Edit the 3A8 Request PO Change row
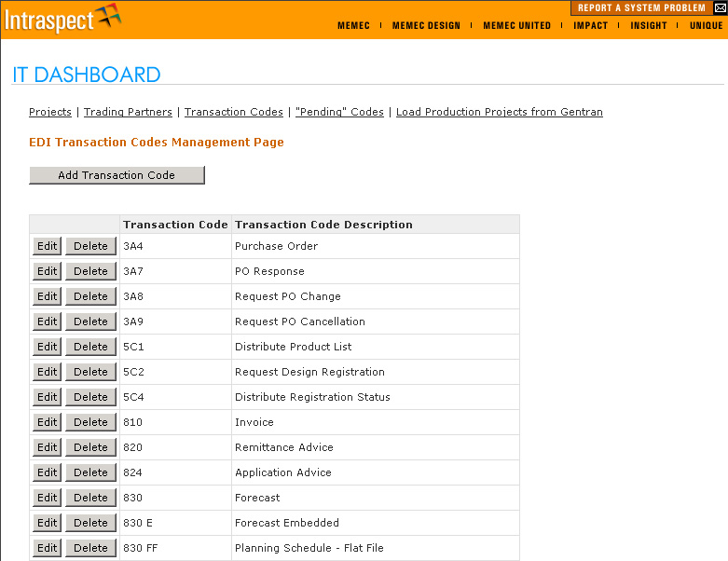The image size is (728, 561). (47, 296)
